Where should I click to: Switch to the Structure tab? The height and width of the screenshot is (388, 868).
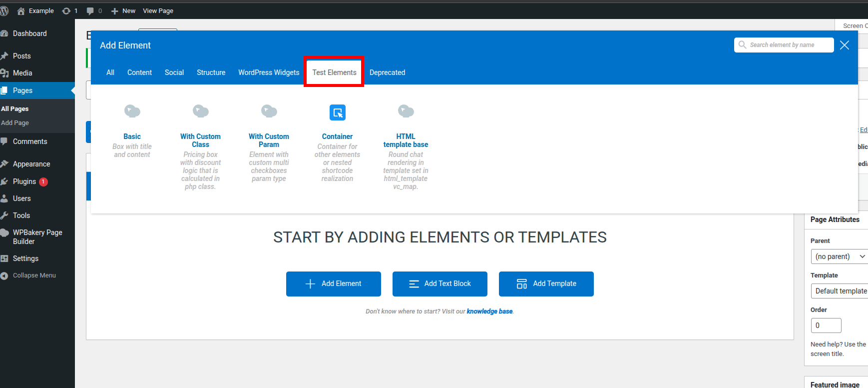tap(211, 72)
